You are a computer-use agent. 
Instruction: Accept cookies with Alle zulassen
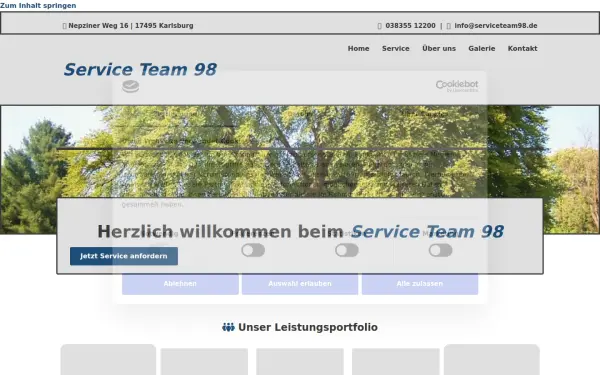(420, 284)
